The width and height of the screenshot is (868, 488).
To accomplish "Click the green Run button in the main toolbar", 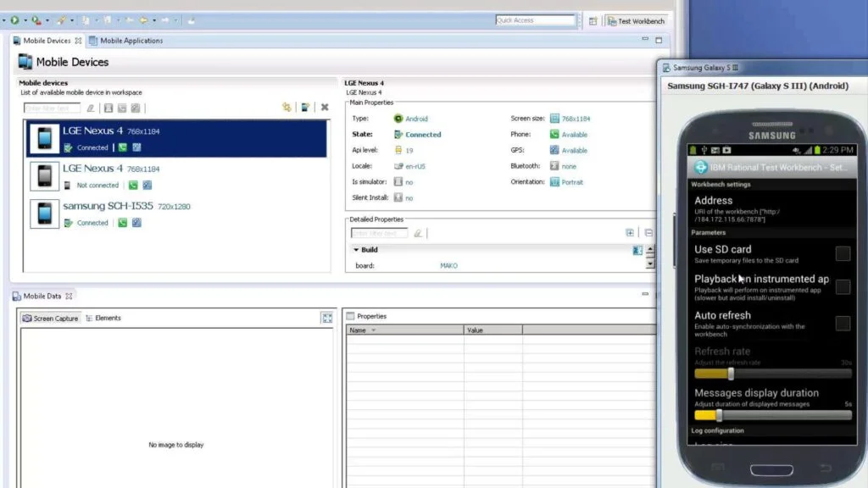I will pyautogui.click(x=14, y=20).
